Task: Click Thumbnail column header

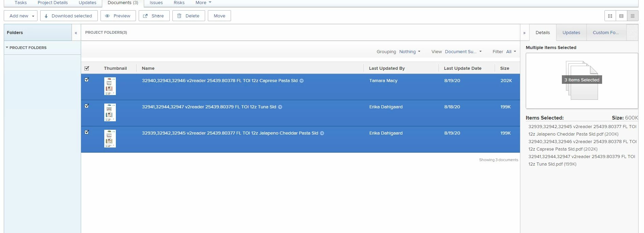Action: tap(115, 68)
